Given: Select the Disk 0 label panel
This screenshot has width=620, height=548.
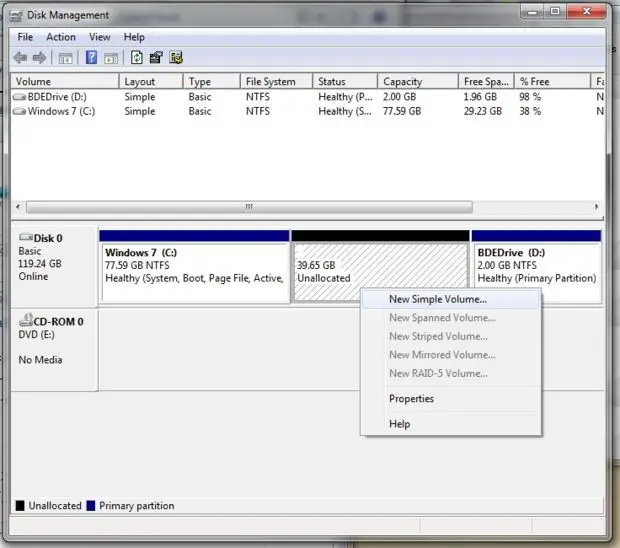Looking at the screenshot, I should click(54, 266).
